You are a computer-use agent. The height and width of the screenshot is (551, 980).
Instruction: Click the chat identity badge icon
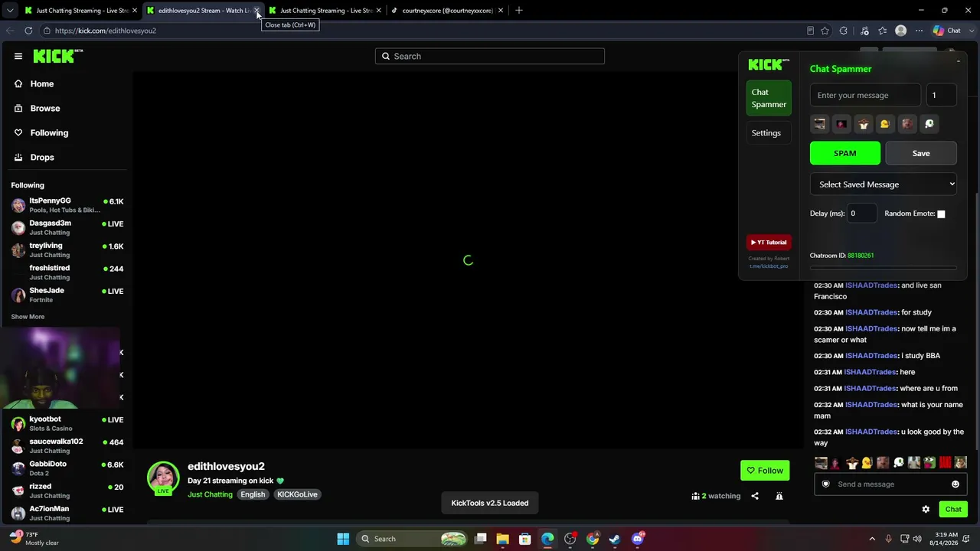coord(825,484)
